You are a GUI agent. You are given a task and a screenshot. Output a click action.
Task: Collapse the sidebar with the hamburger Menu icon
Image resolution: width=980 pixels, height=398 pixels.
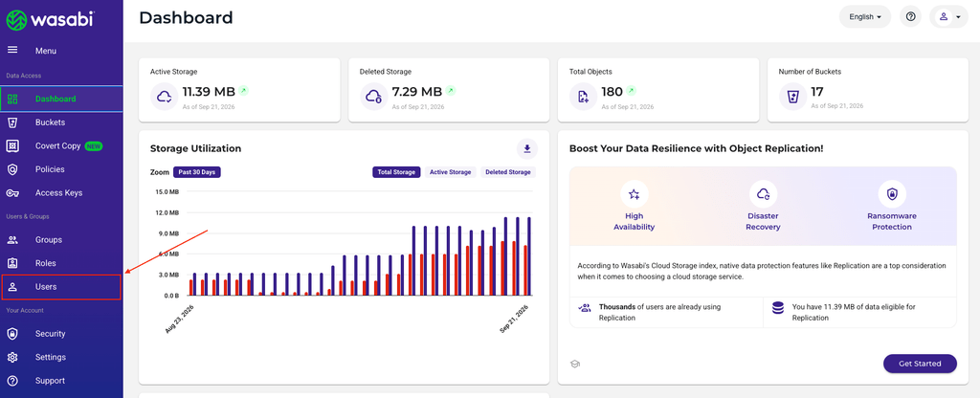click(x=12, y=50)
